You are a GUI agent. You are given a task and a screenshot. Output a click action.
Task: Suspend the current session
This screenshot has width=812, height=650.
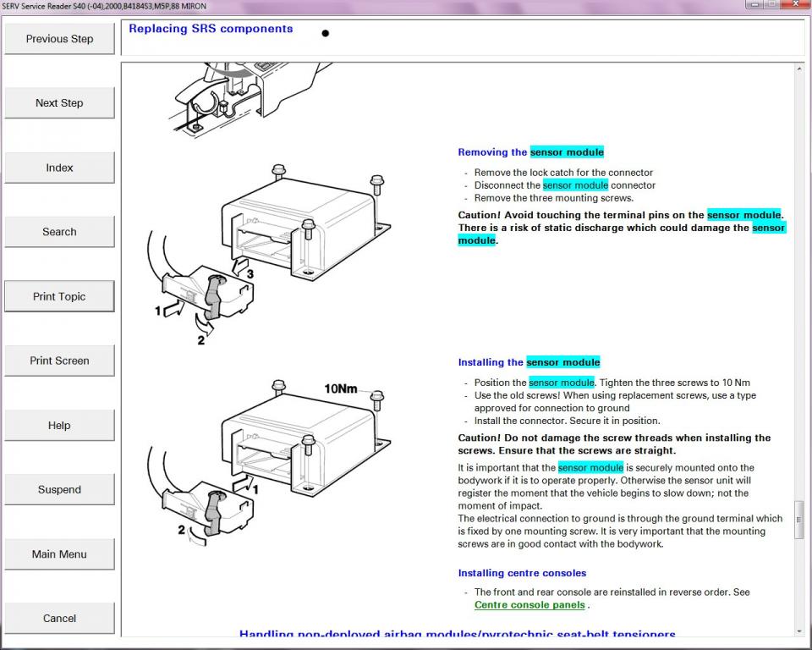pos(59,489)
